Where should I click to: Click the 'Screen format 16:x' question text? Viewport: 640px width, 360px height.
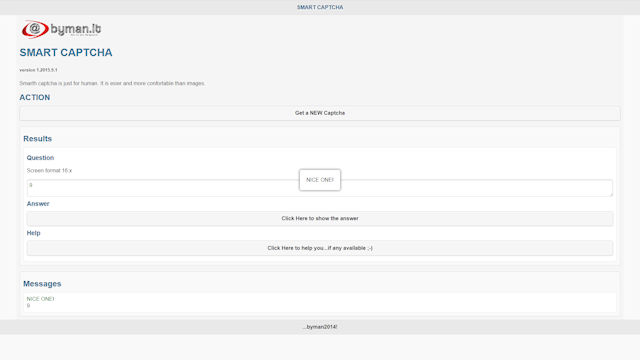(49, 171)
